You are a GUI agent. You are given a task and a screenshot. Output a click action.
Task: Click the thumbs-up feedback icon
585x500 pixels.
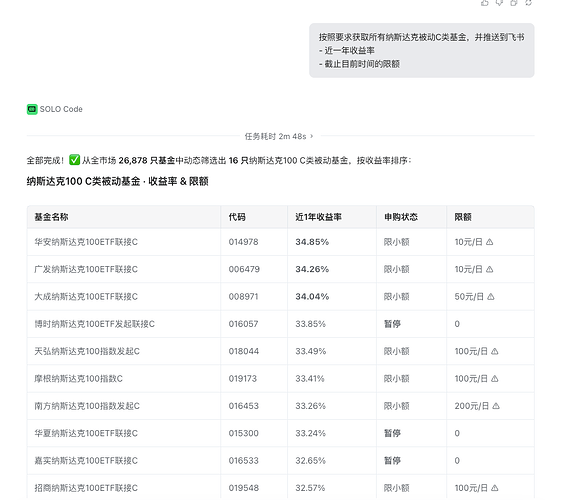[x=485, y=3]
